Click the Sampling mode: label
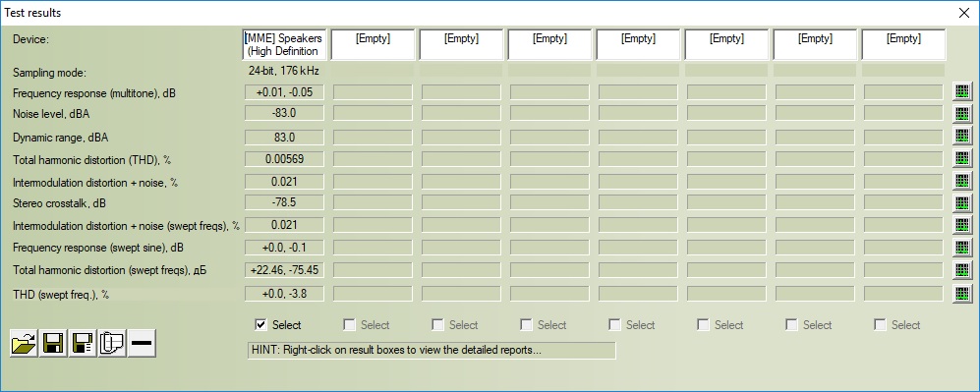 (49, 73)
